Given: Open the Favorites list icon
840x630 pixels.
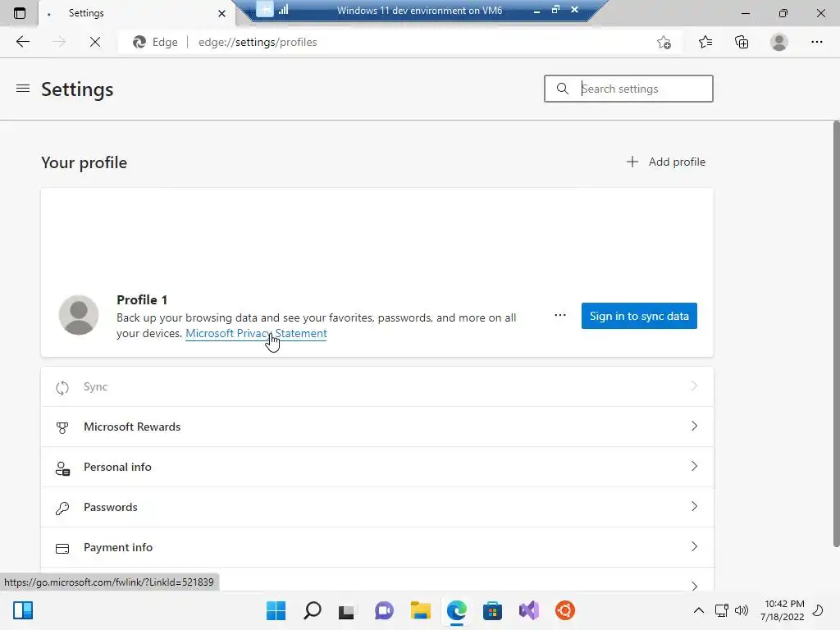Looking at the screenshot, I should (x=705, y=42).
